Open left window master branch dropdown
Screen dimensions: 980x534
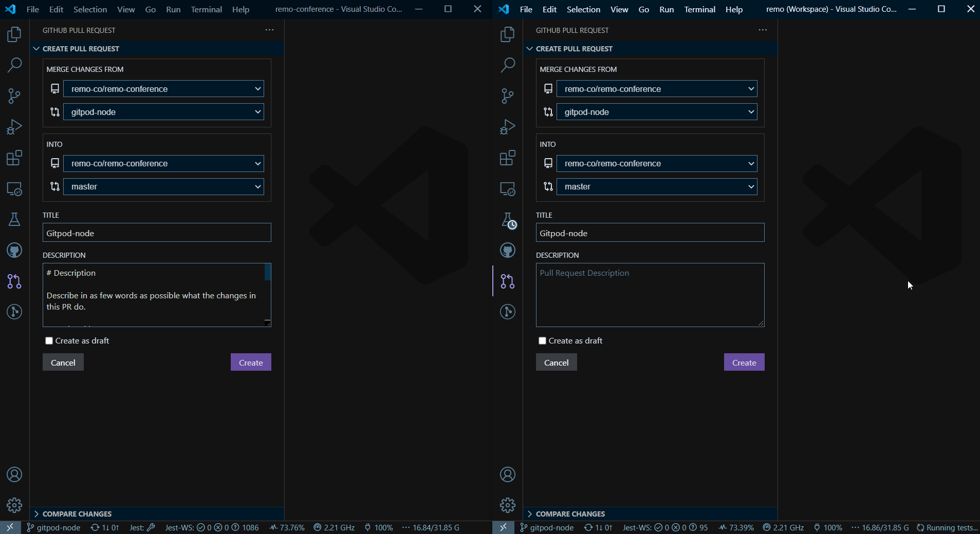163,186
